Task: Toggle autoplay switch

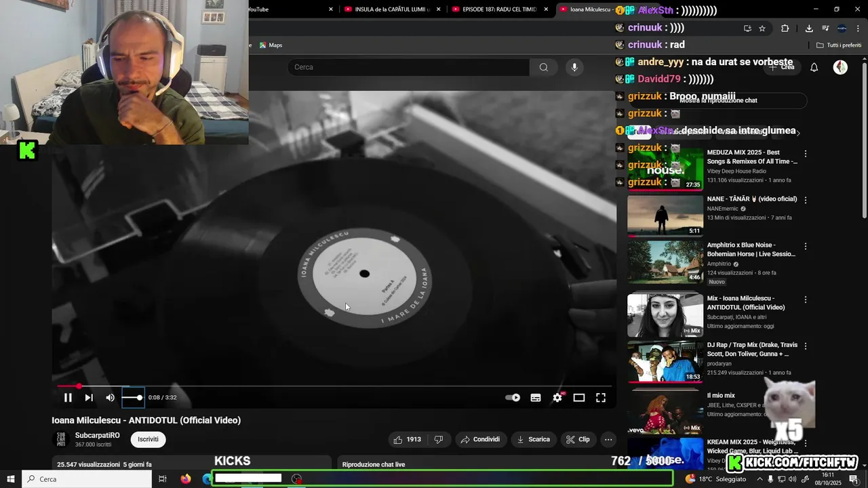Action: point(513,398)
